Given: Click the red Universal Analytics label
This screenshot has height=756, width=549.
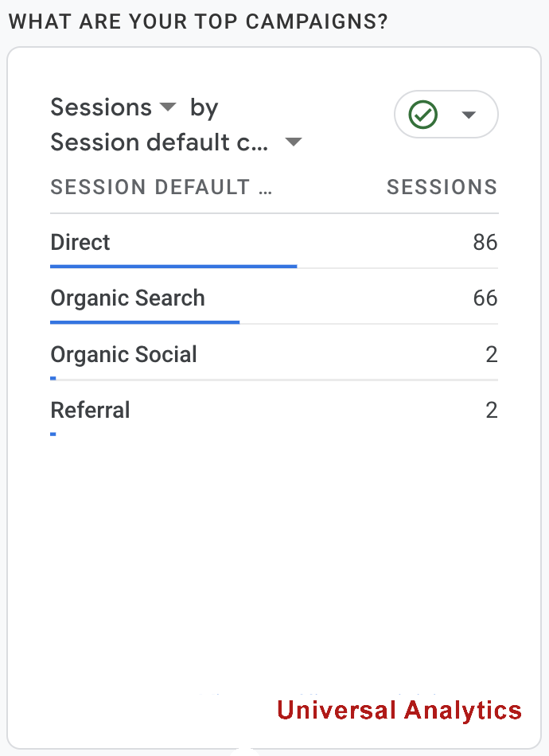Looking at the screenshot, I should [399, 710].
